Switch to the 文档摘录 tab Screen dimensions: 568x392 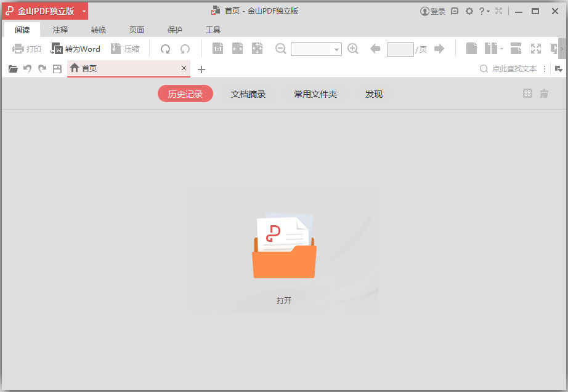248,94
